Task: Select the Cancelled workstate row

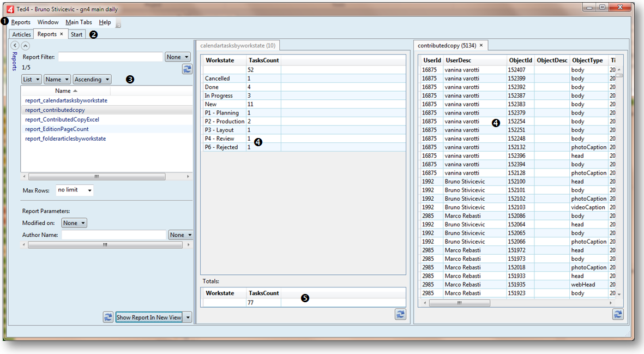Action: (x=304, y=79)
